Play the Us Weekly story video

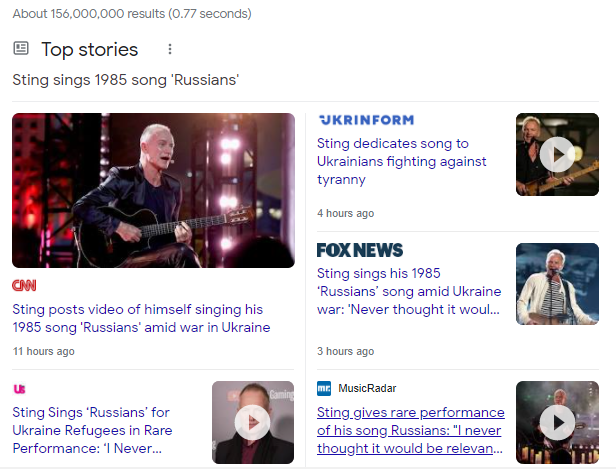tap(253, 422)
